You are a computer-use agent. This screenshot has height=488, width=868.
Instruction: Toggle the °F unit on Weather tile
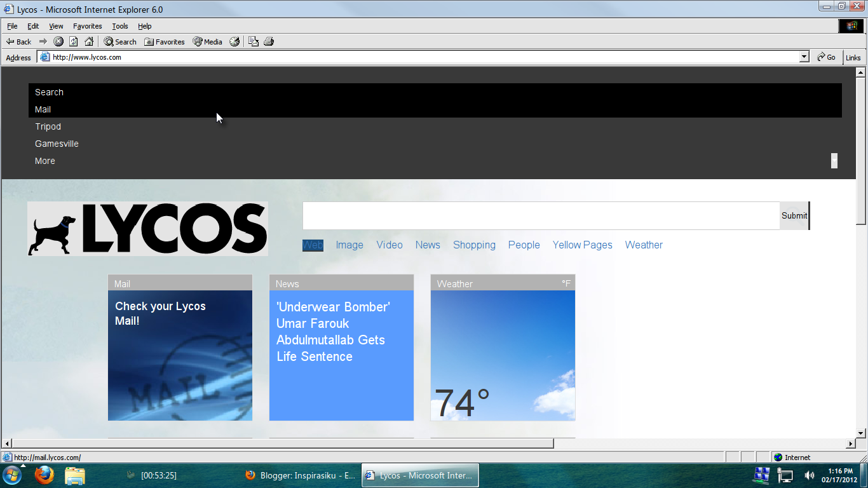click(x=566, y=283)
